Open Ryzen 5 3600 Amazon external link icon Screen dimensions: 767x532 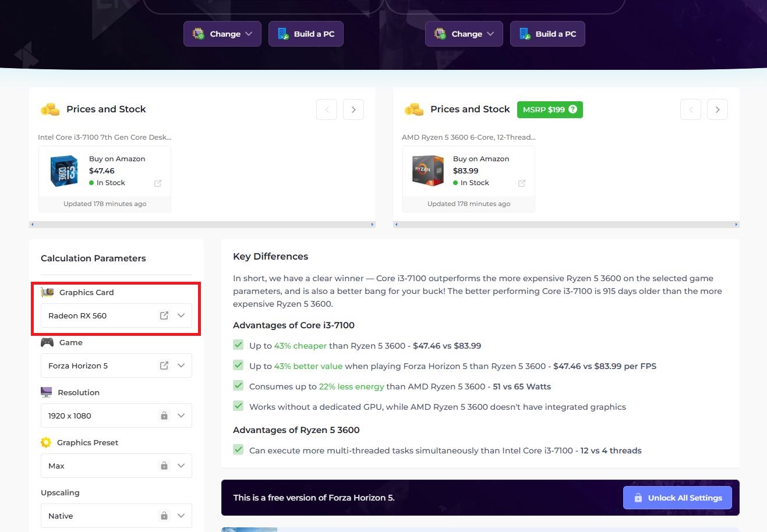click(x=522, y=183)
